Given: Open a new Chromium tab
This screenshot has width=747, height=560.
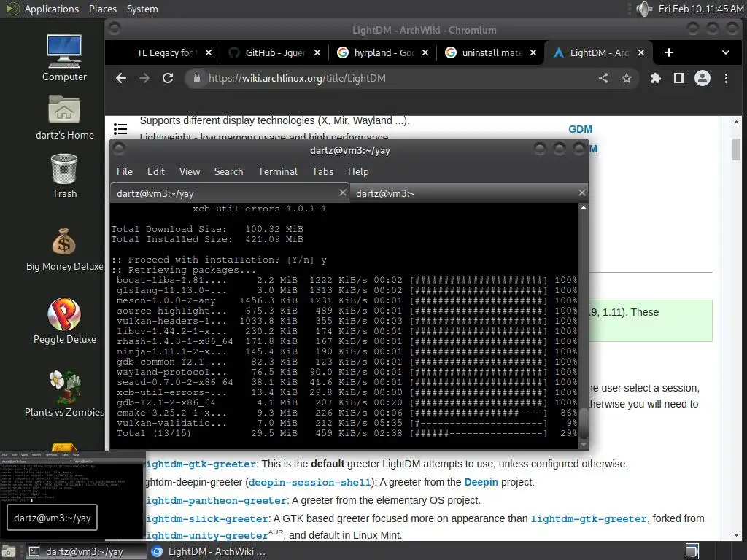Looking at the screenshot, I should coord(669,52).
